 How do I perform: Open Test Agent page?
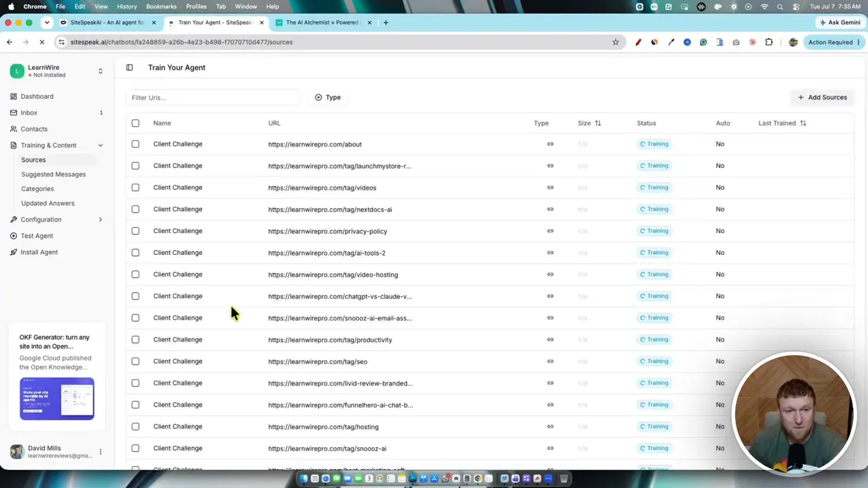37,236
